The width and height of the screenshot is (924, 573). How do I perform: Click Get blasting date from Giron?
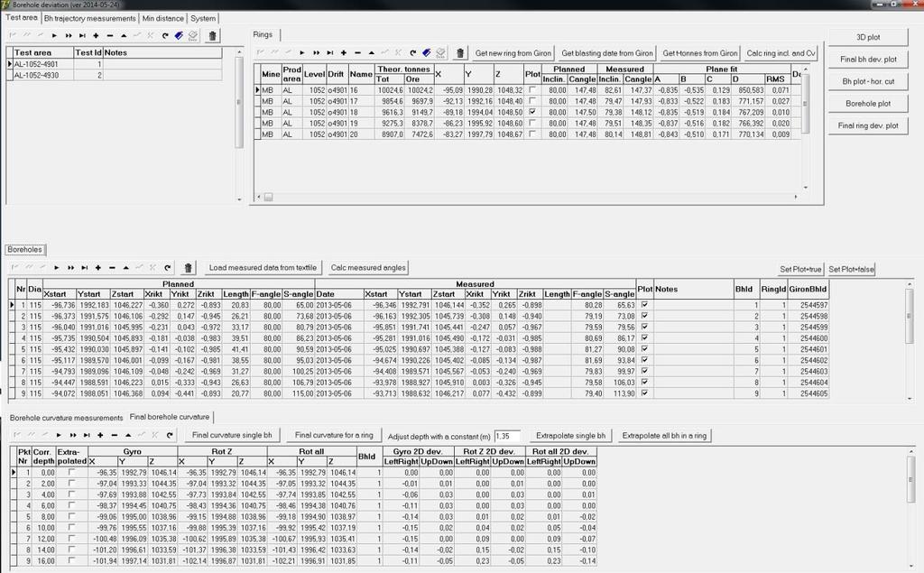tap(607, 53)
